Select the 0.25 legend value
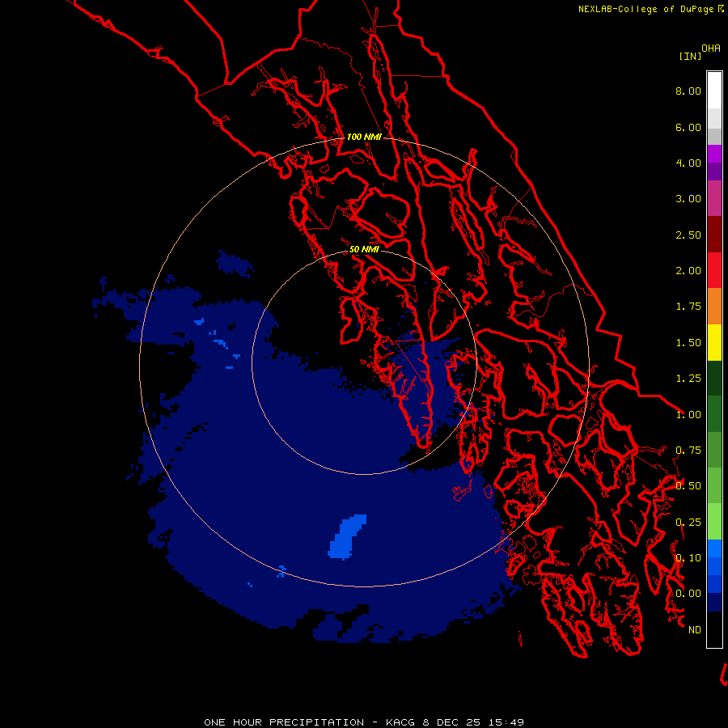This screenshot has width=728, height=728. pyautogui.click(x=688, y=523)
